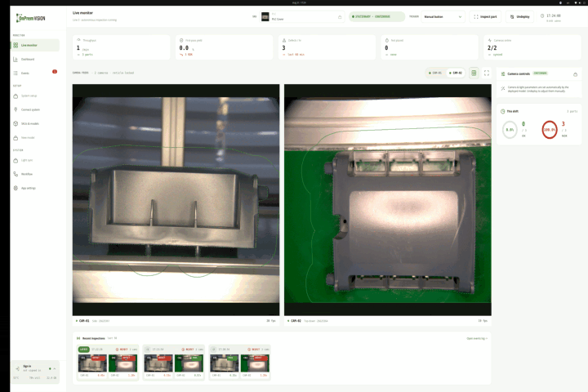The height and width of the screenshot is (392, 588).
Task: Open the Events page
Action: point(35,73)
